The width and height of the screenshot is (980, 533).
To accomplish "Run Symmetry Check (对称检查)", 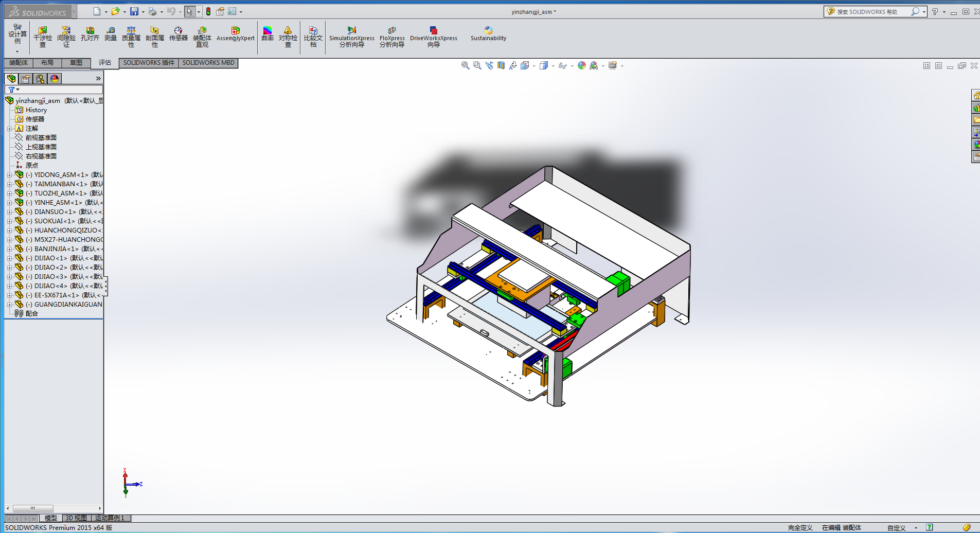I will pyautogui.click(x=288, y=37).
